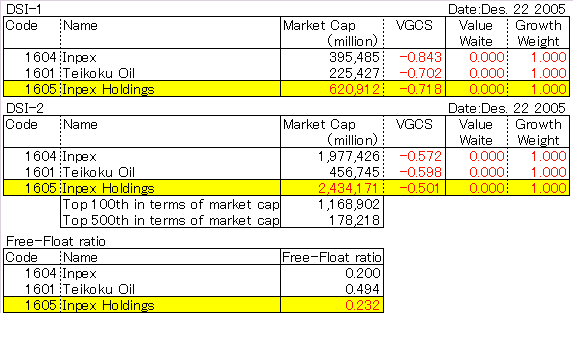Screen dimensions: 576x364
Task: Click the 178,218 Top 500th value
Action: tap(332, 220)
